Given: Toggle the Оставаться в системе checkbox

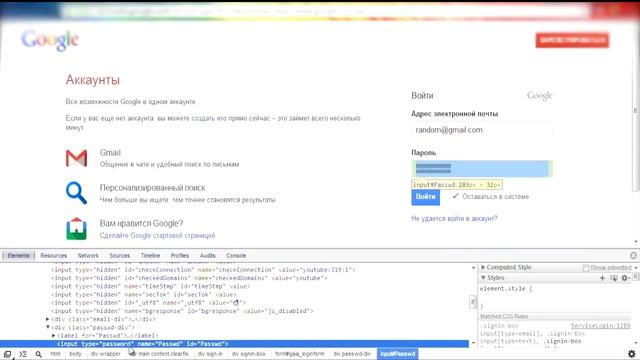Looking at the screenshot, I should 456,196.
